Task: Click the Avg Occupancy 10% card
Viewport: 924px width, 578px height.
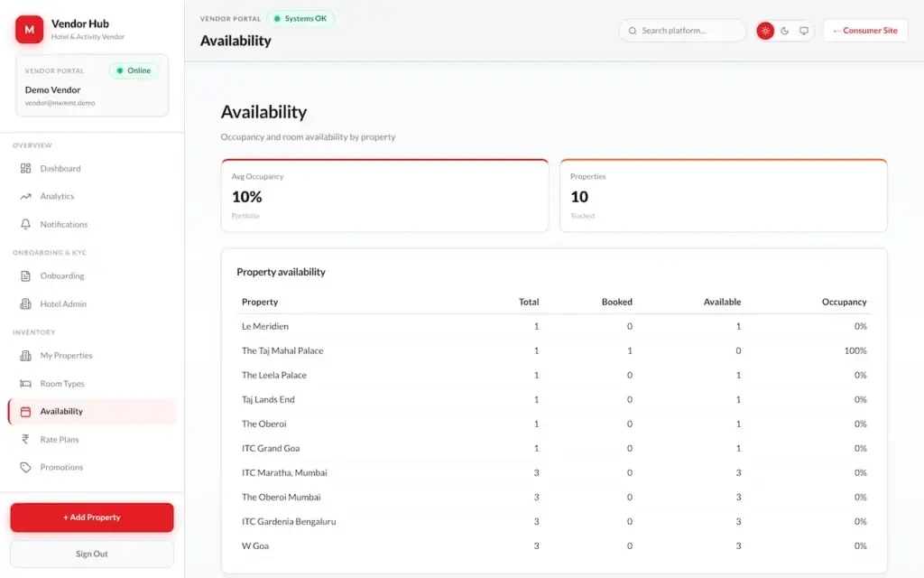Action: pyautogui.click(x=384, y=196)
